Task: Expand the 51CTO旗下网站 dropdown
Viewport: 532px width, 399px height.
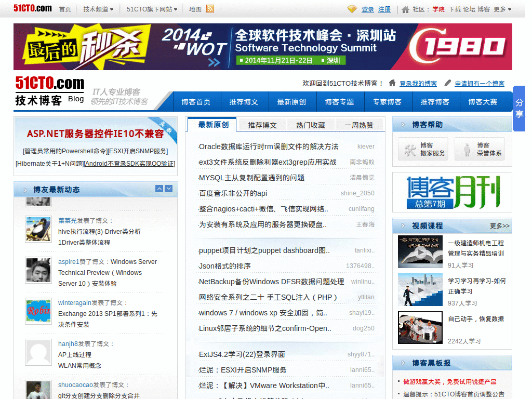Action: [x=152, y=9]
